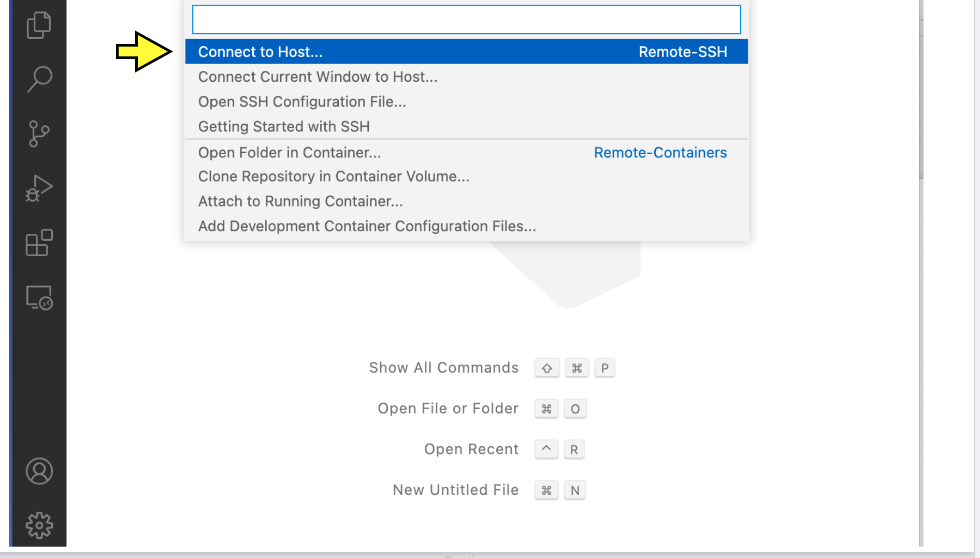Select Getting Started with SSH
Screen dimensions: 980x558
point(284,126)
